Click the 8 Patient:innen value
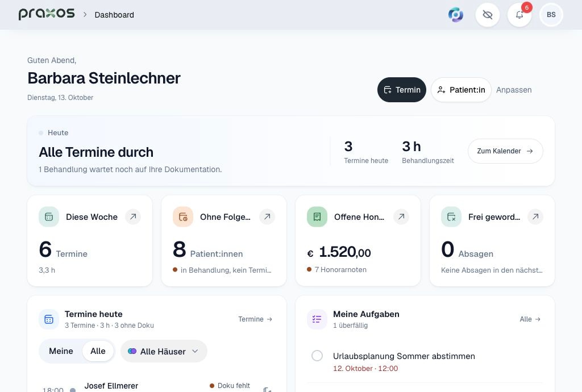 [x=207, y=249]
